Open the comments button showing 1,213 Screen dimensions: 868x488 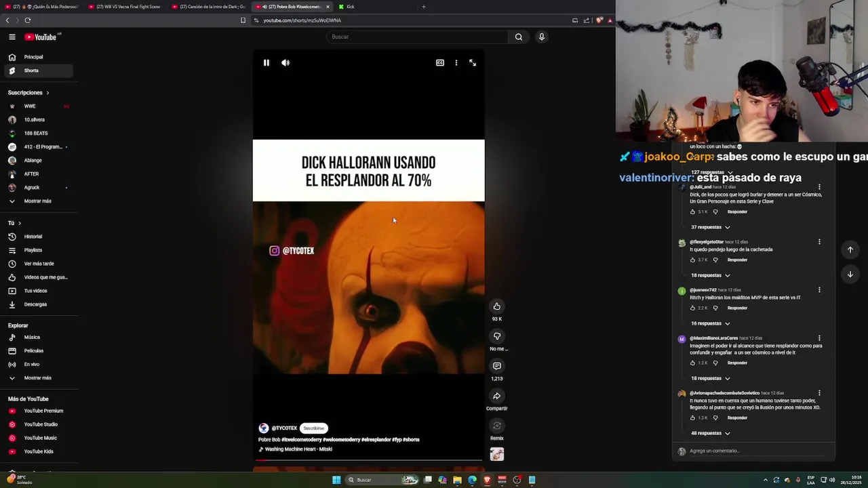pyautogui.click(x=497, y=366)
